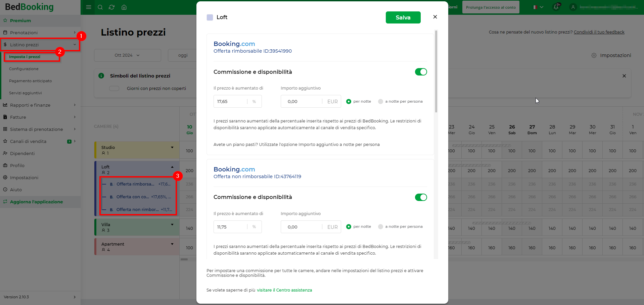
Task: Open Configurazione submenu item
Action: coord(24,69)
